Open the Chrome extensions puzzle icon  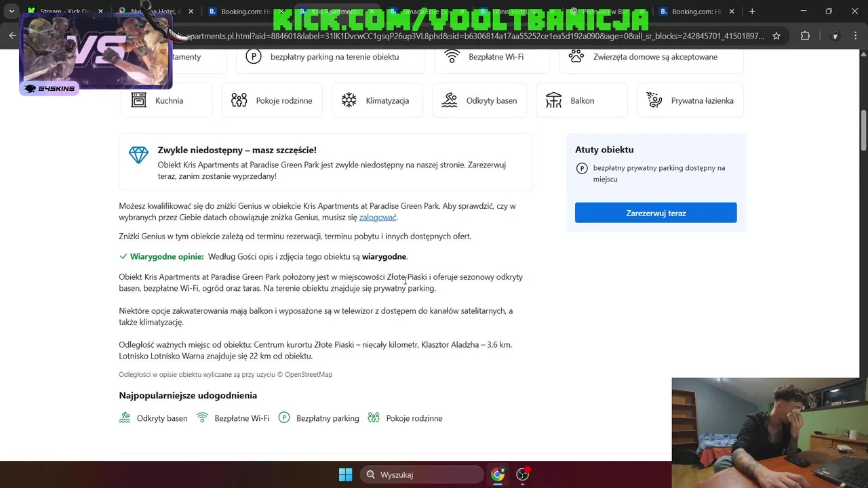pyautogui.click(x=805, y=36)
